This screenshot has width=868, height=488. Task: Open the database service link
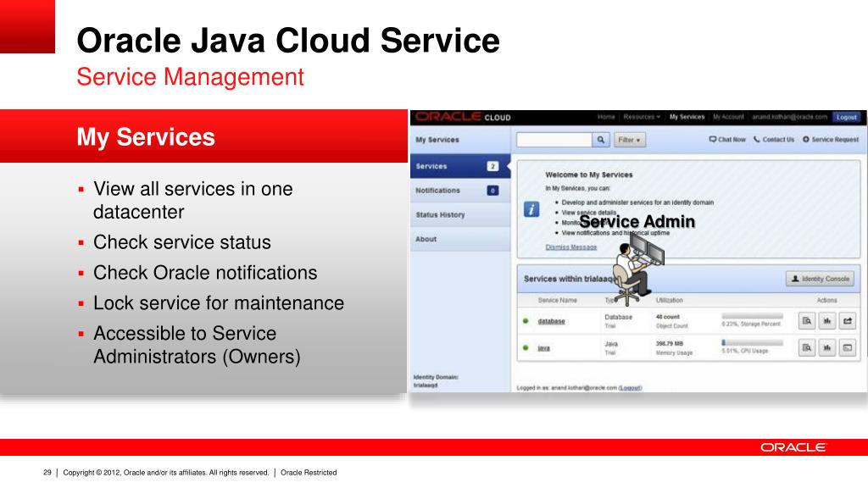point(551,321)
